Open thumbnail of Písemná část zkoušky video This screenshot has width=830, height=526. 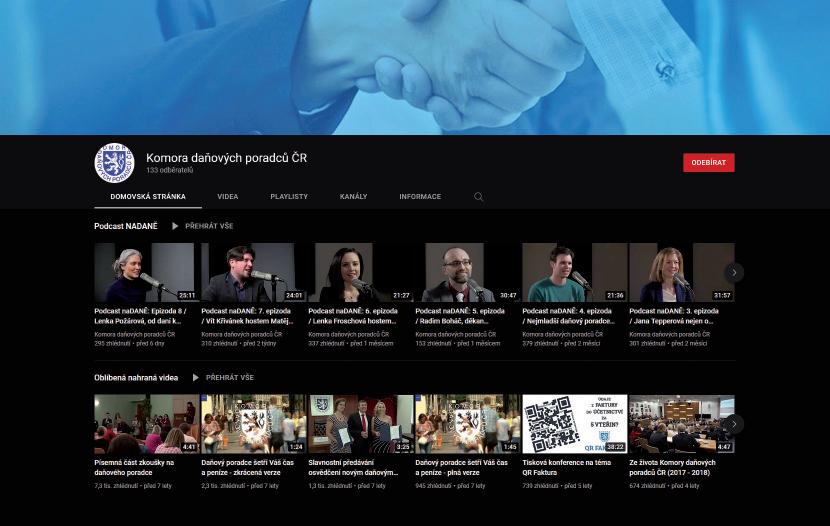click(x=147, y=424)
